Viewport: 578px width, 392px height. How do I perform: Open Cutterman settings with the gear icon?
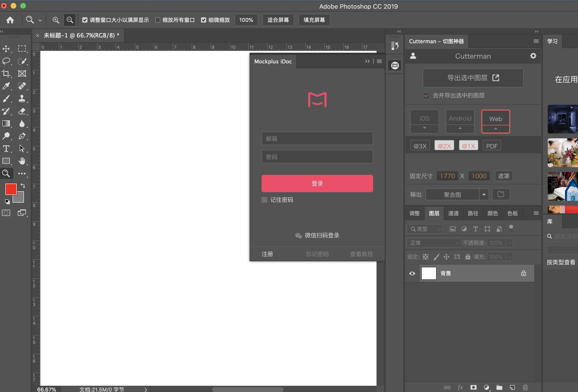(x=533, y=56)
